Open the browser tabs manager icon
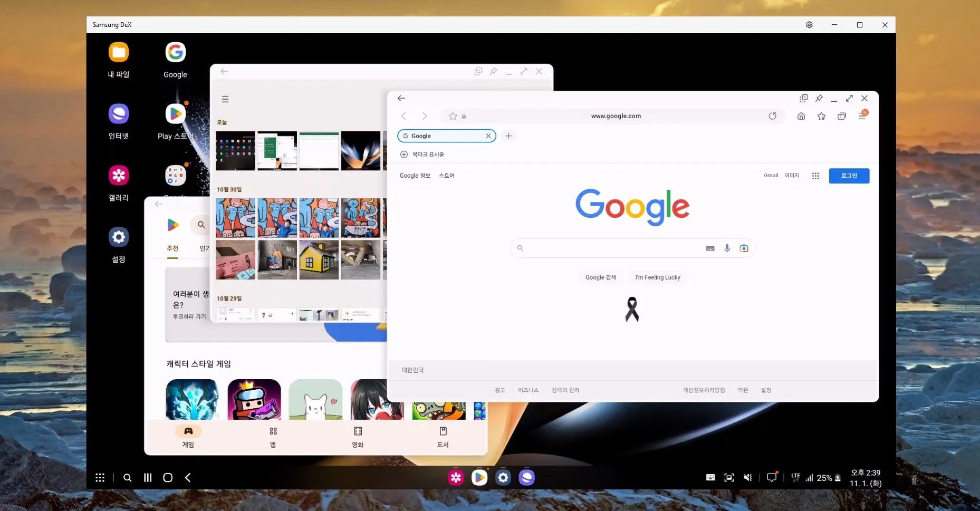This screenshot has width=980, height=511. tap(842, 116)
